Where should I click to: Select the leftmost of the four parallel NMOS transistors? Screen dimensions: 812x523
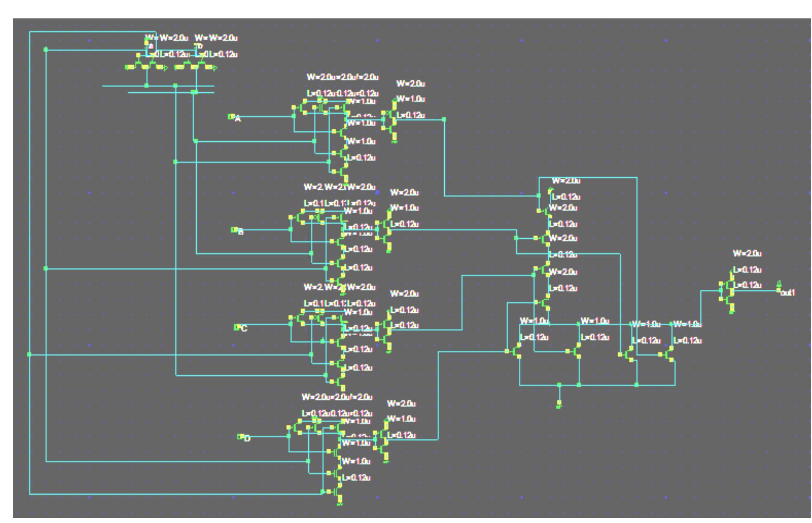[515, 351]
